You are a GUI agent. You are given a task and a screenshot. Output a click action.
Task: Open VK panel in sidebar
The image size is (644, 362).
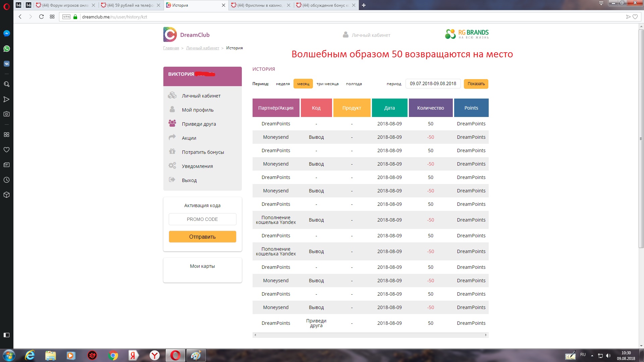coord(6,64)
